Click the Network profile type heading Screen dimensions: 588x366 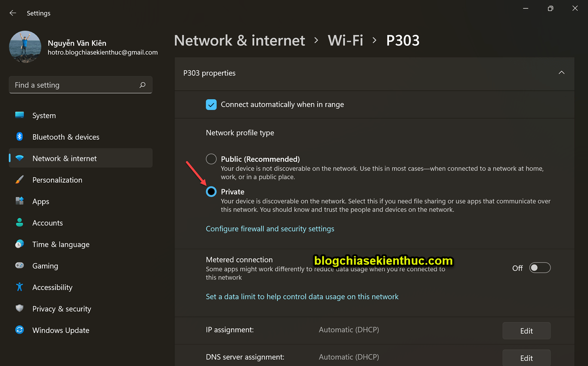click(x=240, y=133)
